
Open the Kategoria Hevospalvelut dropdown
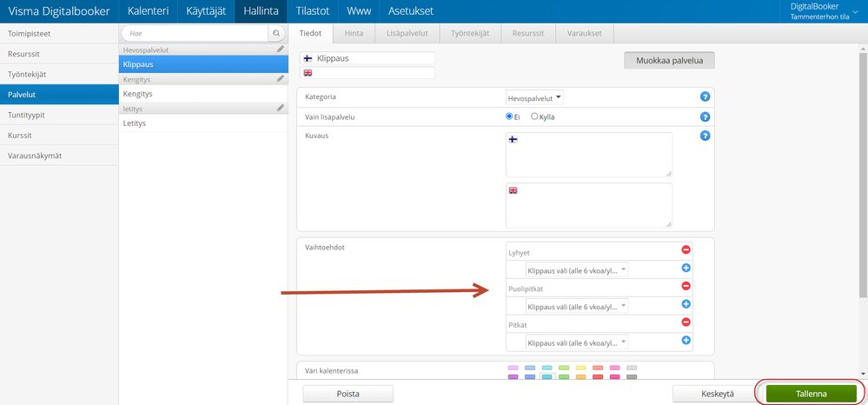click(534, 98)
